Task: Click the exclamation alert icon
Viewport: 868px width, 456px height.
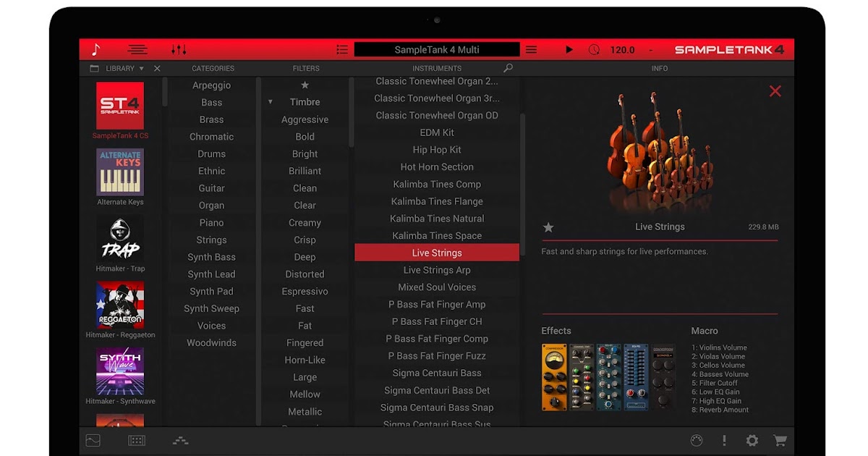Action: pyautogui.click(x=724, y=440)
